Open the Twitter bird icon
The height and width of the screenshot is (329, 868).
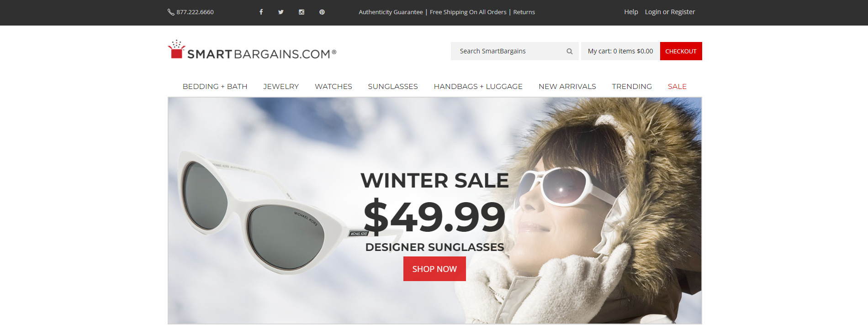tap(281, 12)
